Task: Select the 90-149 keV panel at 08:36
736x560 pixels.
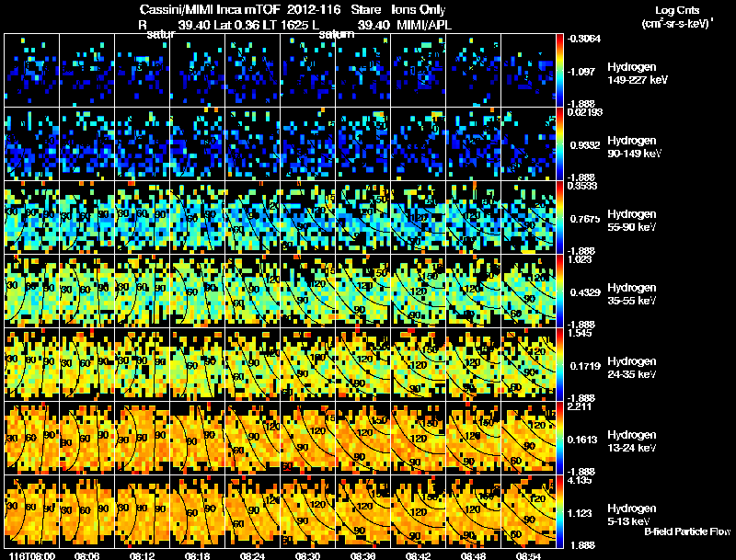Action: [x=362, y=144]
